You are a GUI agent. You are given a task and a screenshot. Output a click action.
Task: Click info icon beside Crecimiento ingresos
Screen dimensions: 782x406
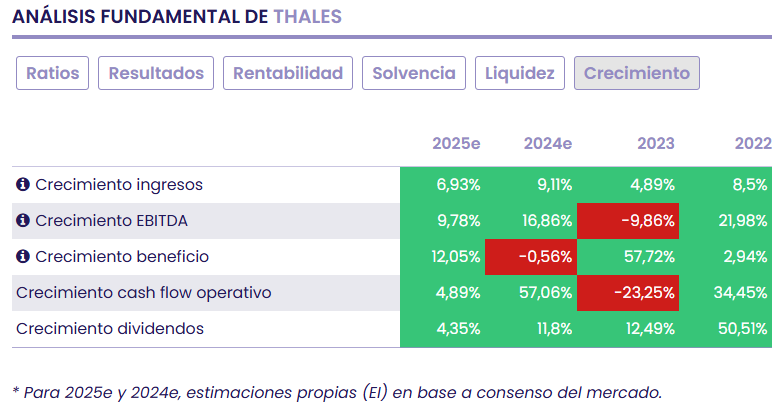coord(23,185)
